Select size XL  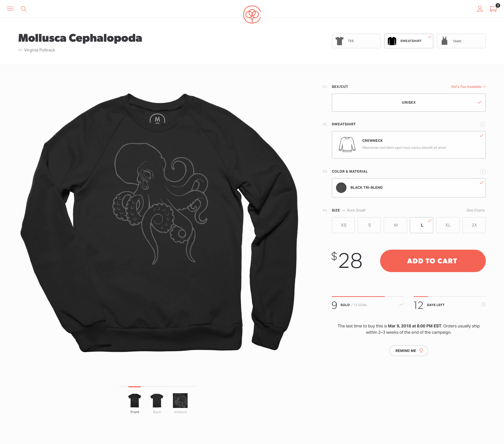pos(447,225)
